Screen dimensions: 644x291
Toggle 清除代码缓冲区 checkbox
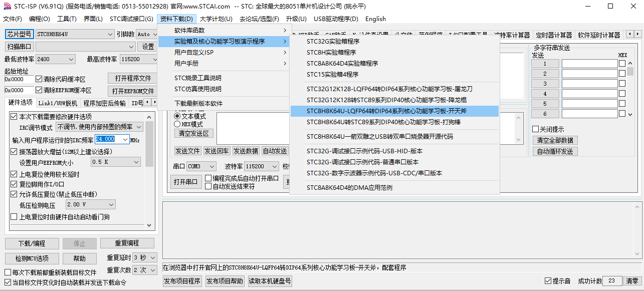coord(39,79)
